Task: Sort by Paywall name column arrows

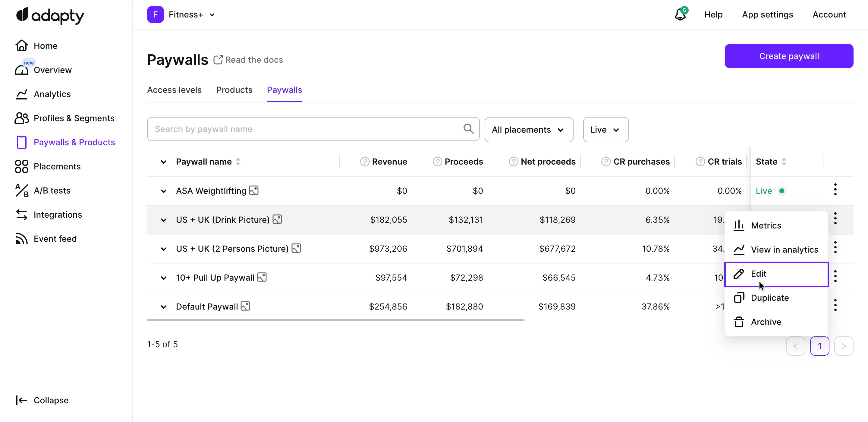Action: tap(238, 162)
